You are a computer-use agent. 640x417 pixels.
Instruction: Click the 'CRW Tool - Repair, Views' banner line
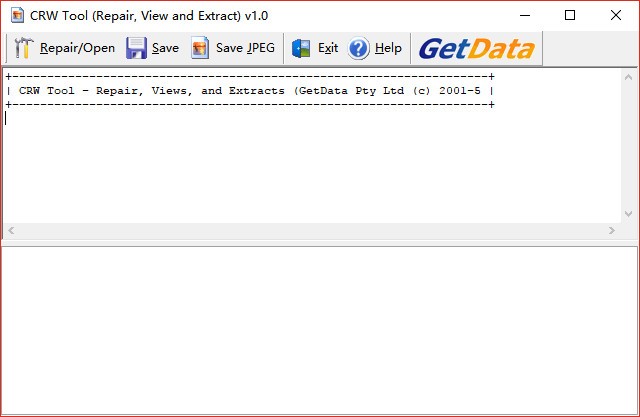(x=250, y=91)
